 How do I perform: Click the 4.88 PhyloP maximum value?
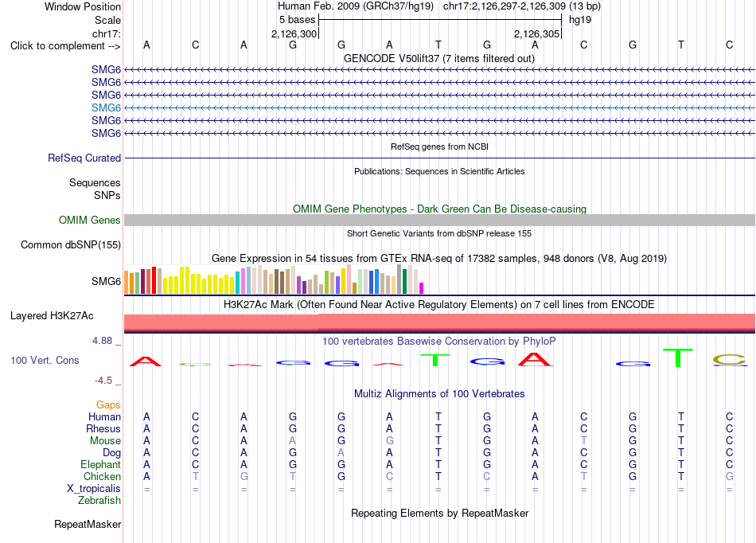click(x=103, y=341)
